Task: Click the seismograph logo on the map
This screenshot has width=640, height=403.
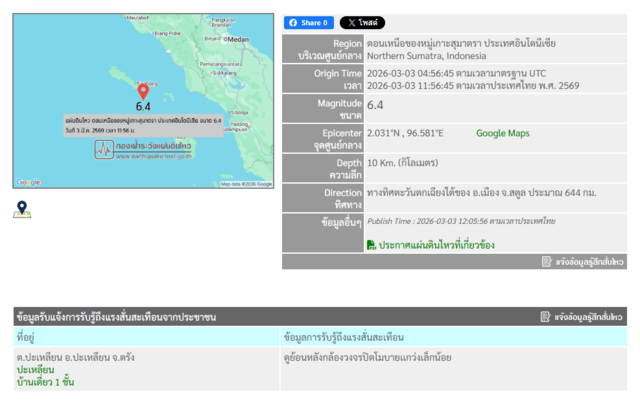Action: click(104, 149)
